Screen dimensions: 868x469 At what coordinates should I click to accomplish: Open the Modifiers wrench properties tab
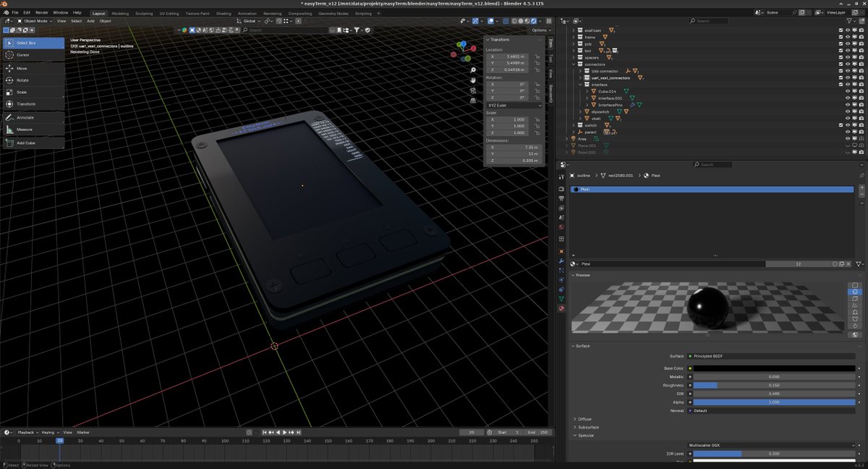click(561, 261)
